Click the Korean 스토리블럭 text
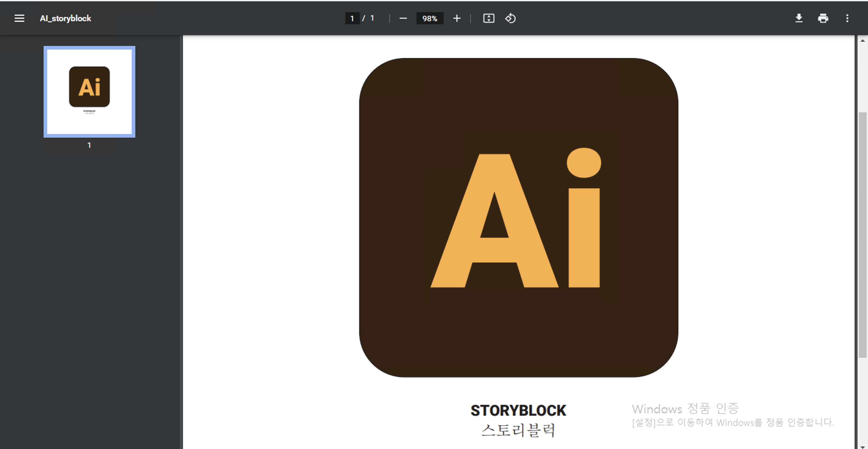Screen dimensions: 868x449 (518, 430)
